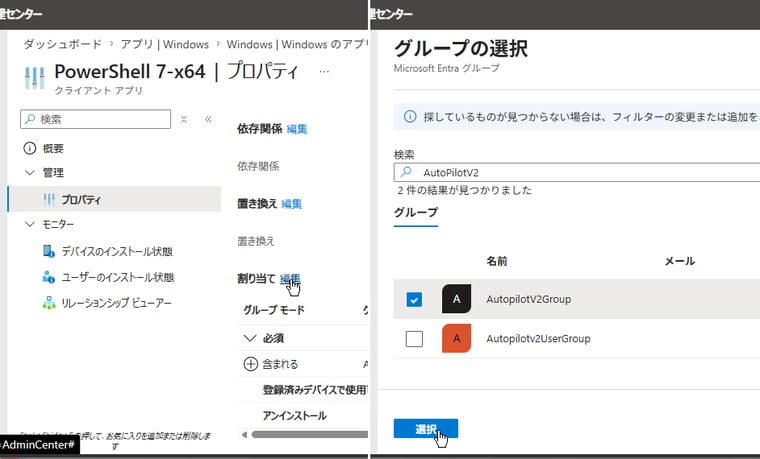Screen dimensions: 760x459
Task: Click the orange Autopilotv2UserGroup avatar icon
Action: (456, 338)
